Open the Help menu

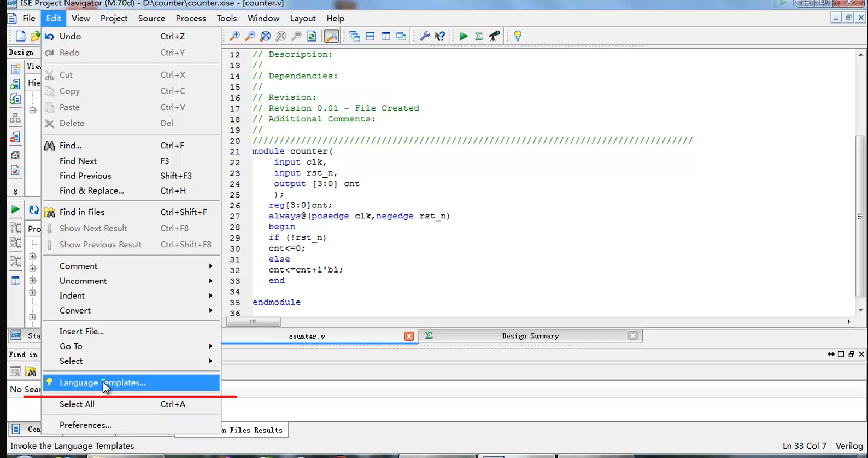point(335,18)
